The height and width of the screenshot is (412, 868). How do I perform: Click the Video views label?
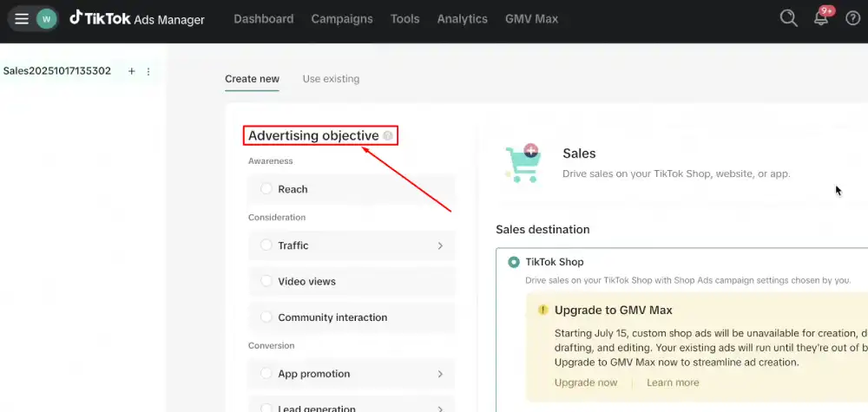306,282
